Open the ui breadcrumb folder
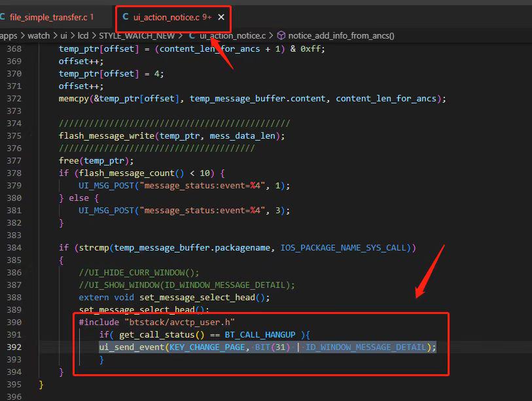The image size is (532, 401). (63, 35)
